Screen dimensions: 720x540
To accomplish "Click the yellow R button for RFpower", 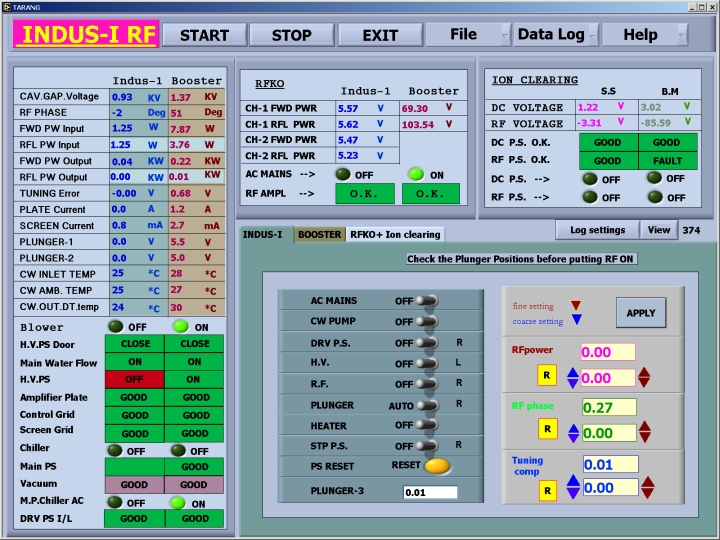I will tap(547, 377).
